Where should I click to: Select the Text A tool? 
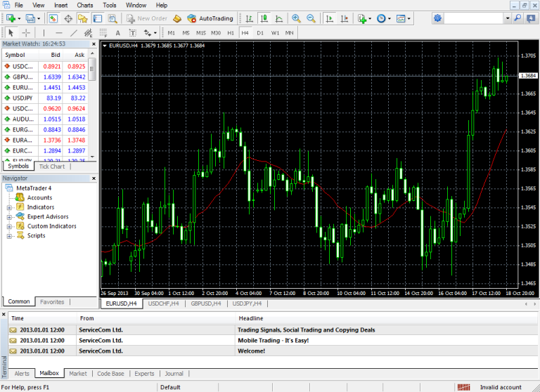[118, 33]
